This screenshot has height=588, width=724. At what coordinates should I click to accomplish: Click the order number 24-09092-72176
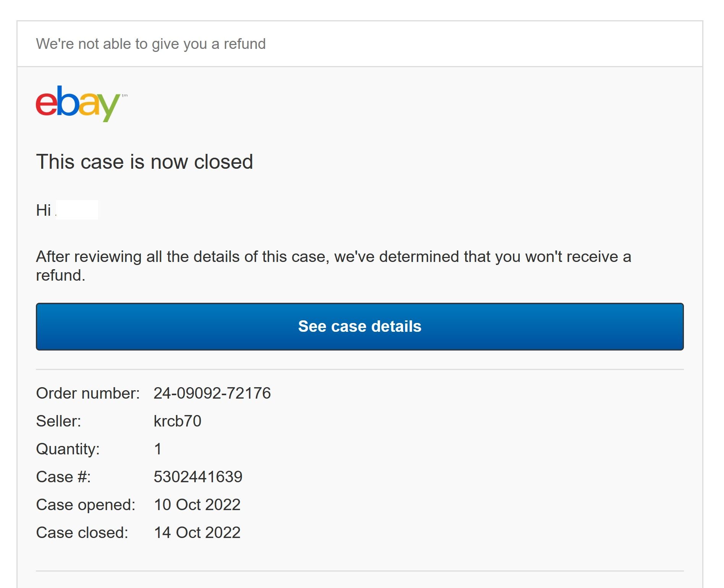point(212,393)
